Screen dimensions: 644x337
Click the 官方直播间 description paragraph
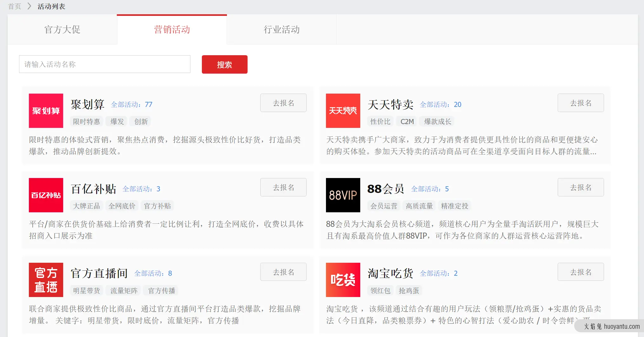point(165,315)
